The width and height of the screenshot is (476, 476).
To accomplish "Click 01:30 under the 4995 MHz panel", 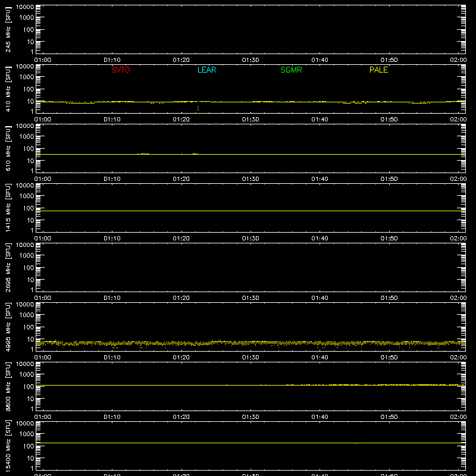I will click(x=250, y=358).
